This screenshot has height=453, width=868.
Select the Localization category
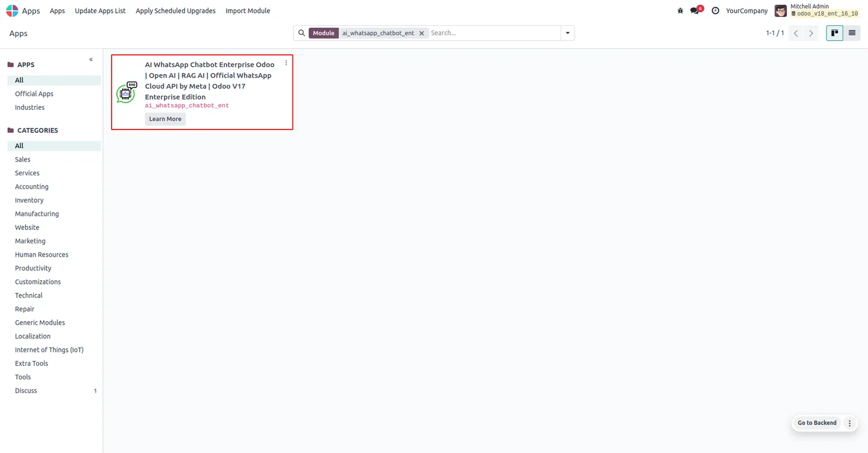(54, 336)
